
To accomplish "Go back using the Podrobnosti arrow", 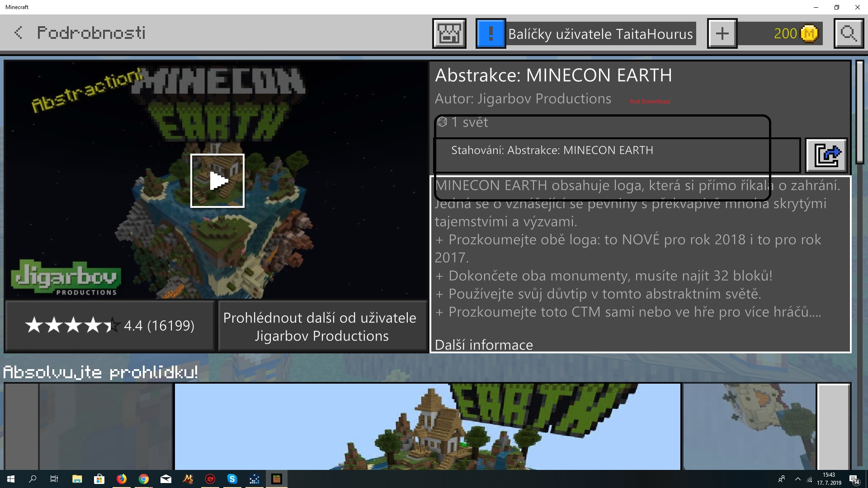I will [18, 33].
